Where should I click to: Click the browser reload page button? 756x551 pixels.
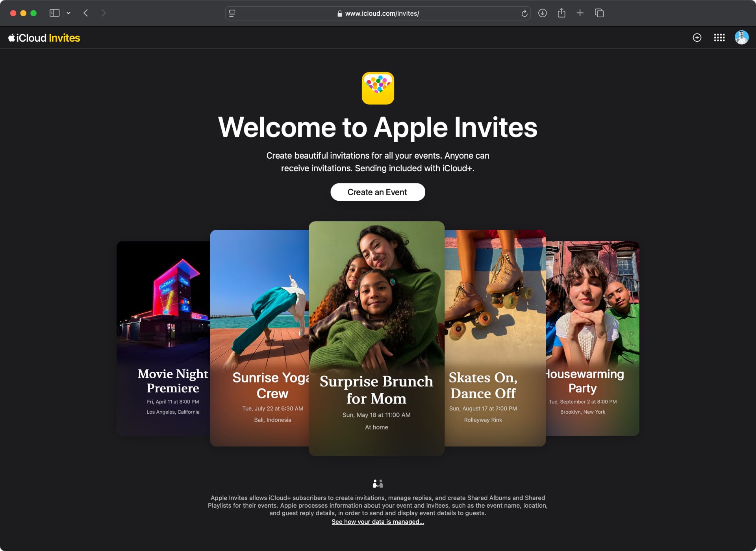tap(524, 13)
